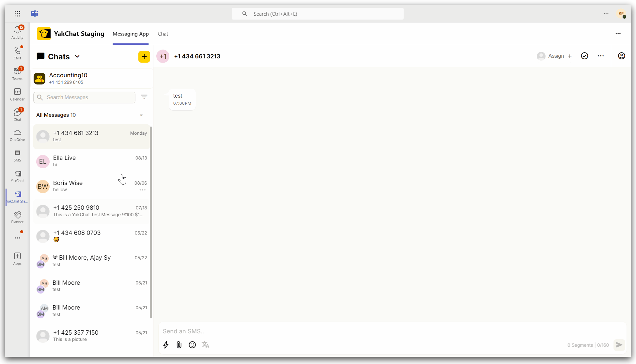Open the Ella Live conversation

(x=91, y=161)
